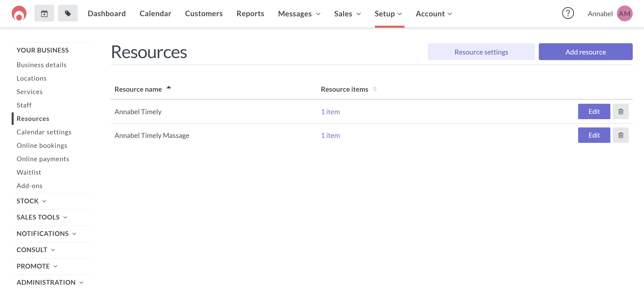Edit the Annabel Timely resource
644x296 pixels.
pyautogui.click(x=594, y=111)
